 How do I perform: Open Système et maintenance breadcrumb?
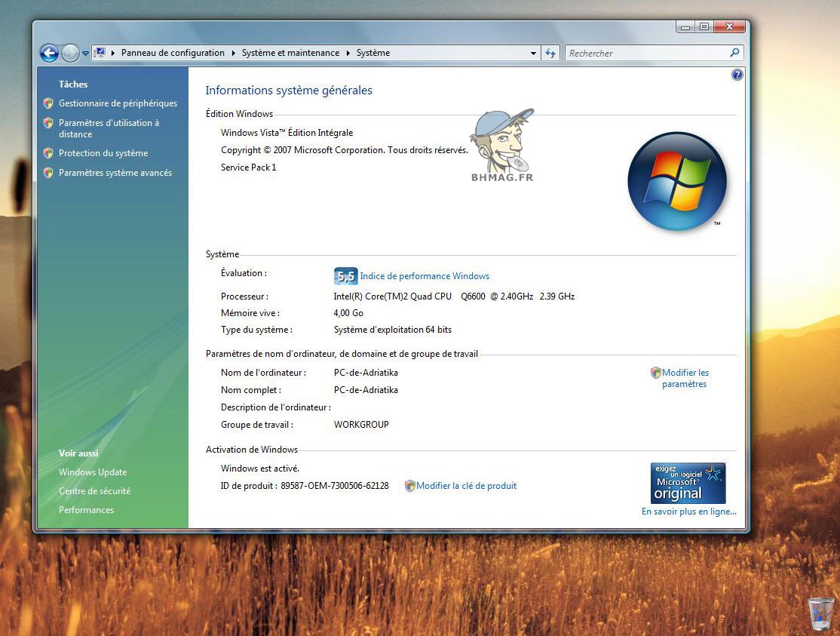[290, 53]
